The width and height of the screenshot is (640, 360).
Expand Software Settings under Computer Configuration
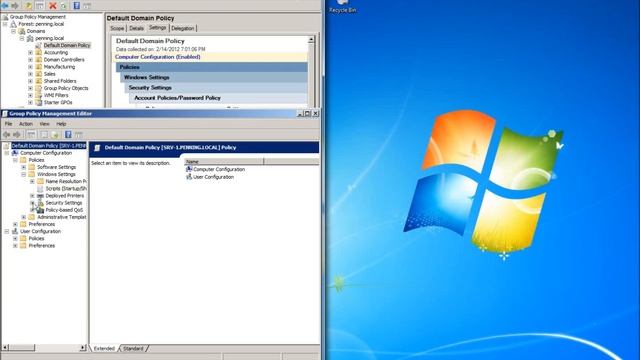[x=24, y=167]
